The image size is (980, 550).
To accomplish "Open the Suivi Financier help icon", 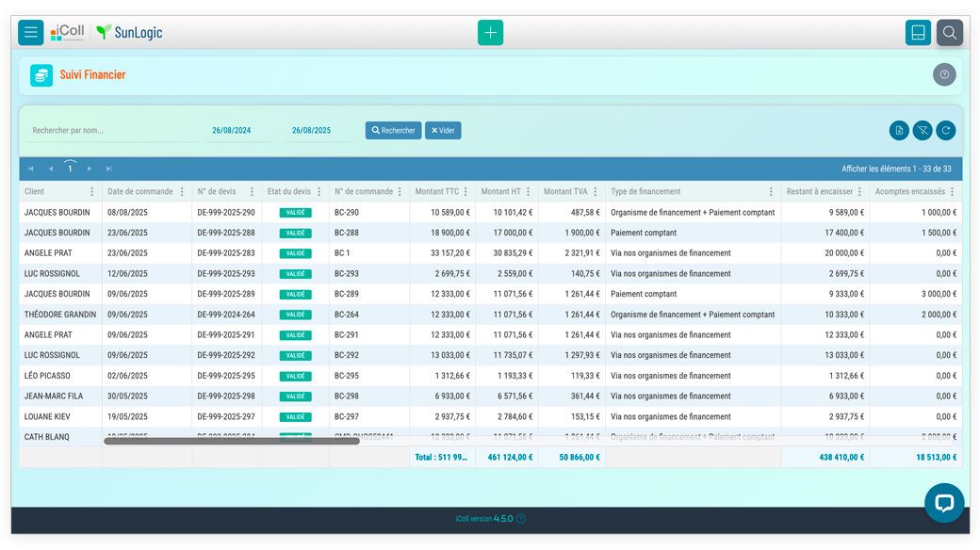I will [944, 74].
